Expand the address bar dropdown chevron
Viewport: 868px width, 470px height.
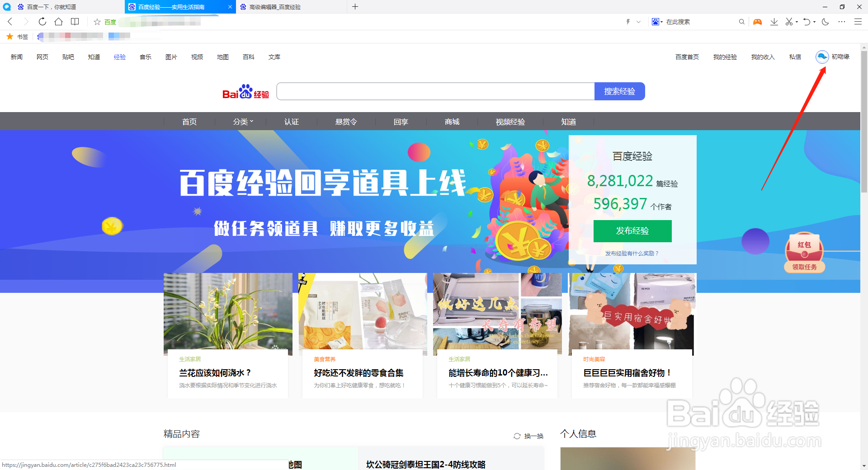(x=638, y=22)
